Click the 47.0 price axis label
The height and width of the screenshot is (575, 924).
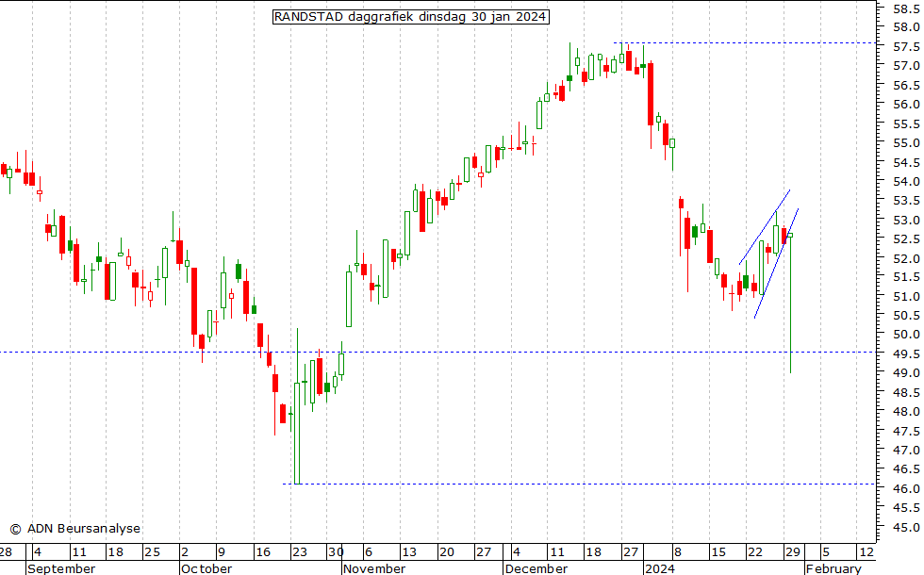[906, 451]
